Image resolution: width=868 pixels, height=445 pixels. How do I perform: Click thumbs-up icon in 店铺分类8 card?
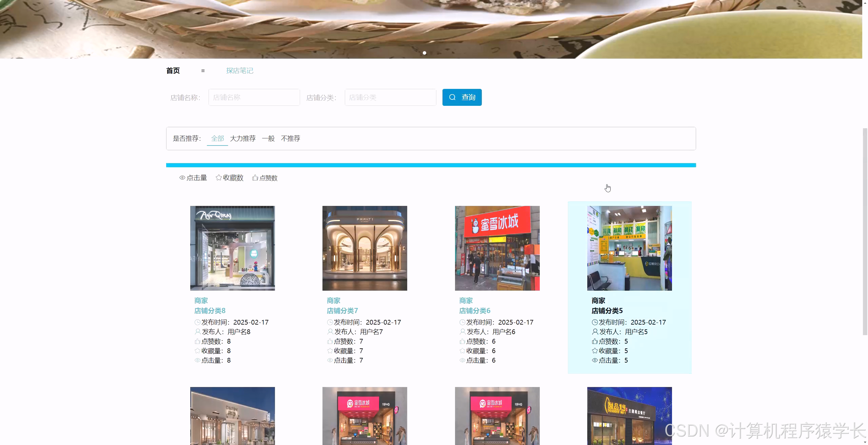pyautogui.click(x=197, y=341)
